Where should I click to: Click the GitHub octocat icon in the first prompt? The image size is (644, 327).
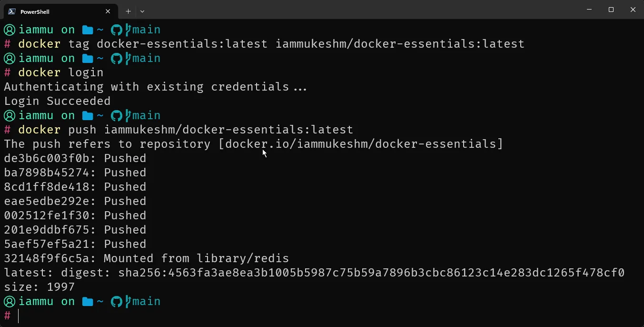(x=117, y=29)
